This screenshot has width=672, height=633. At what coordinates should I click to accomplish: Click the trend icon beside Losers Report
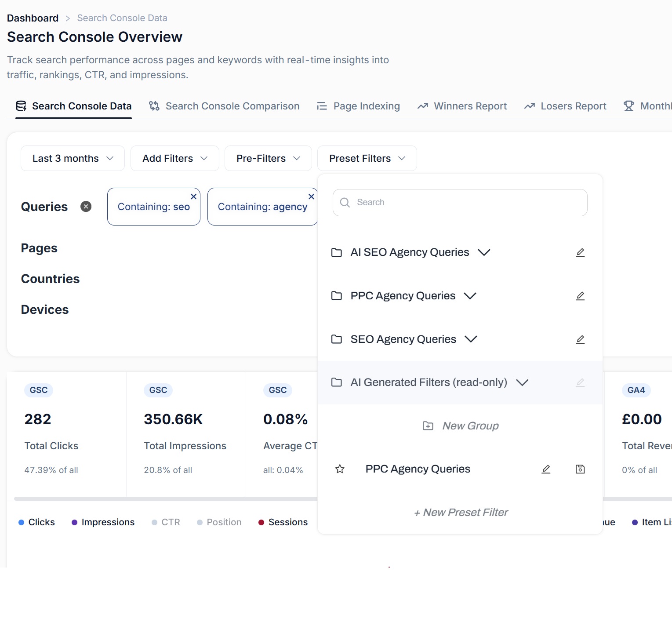[x=530, y=106]
